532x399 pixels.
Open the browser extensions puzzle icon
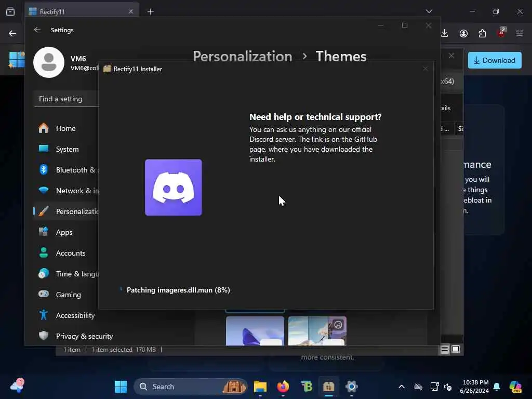coord(482,33)
